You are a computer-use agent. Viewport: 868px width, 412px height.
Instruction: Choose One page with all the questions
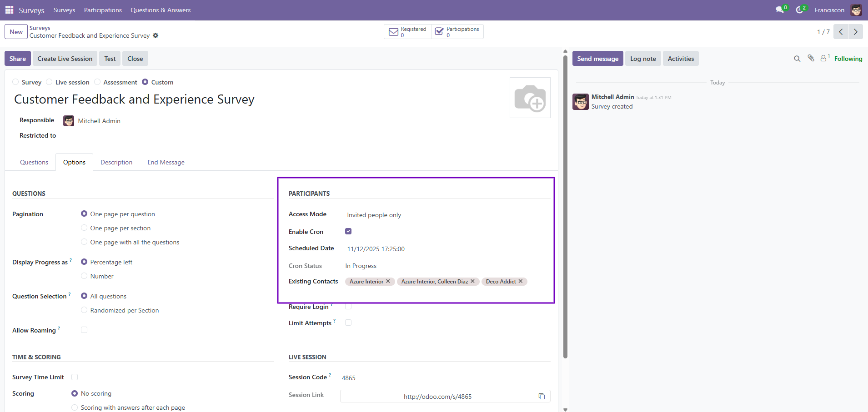coord(84,242)
